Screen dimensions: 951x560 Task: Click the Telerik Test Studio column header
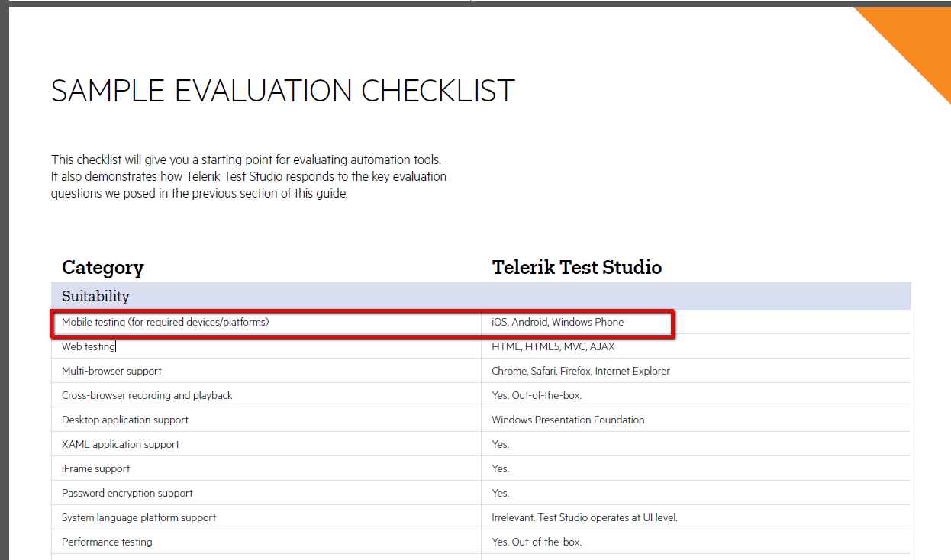click(576, 268)
